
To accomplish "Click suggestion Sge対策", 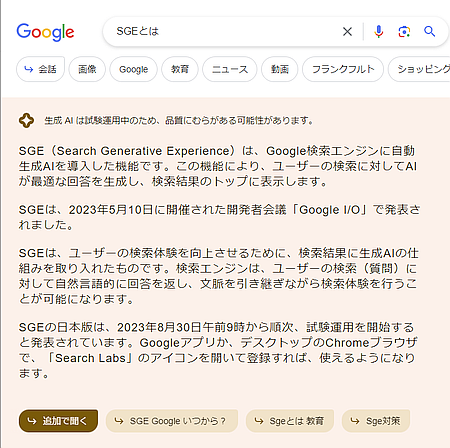I will click(x=376, y=421).
